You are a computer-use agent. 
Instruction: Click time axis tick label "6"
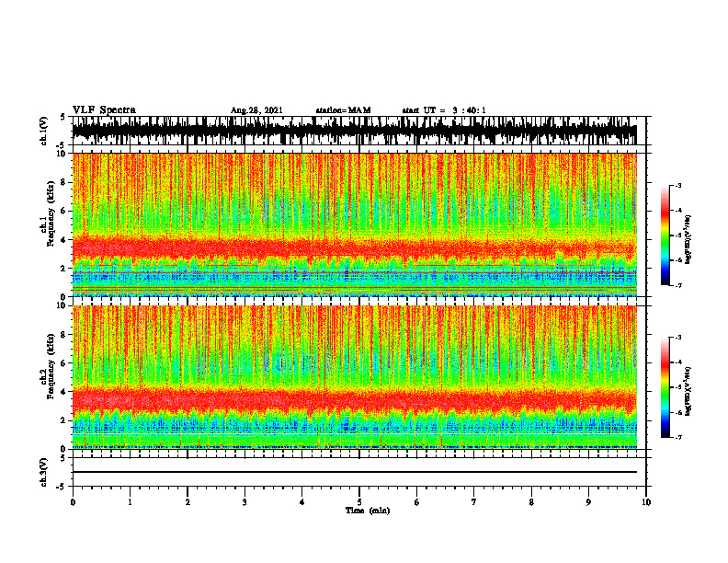417,502
